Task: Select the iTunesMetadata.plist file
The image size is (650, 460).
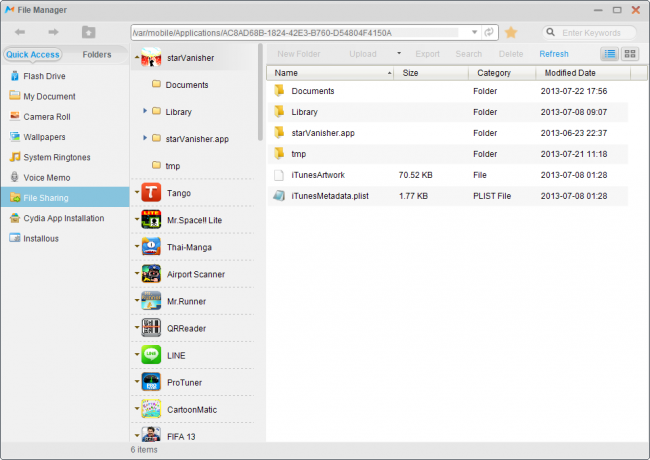Action: 448,196
